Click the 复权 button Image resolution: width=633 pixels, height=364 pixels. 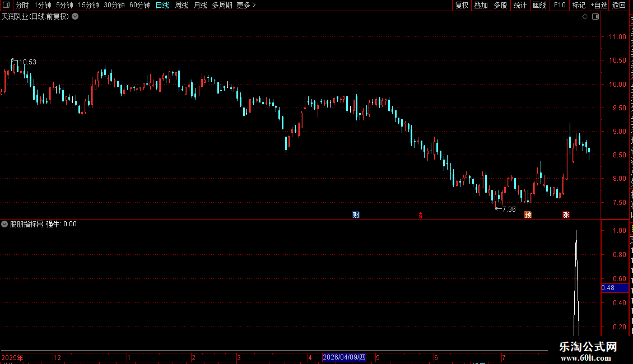click(462, 5)
